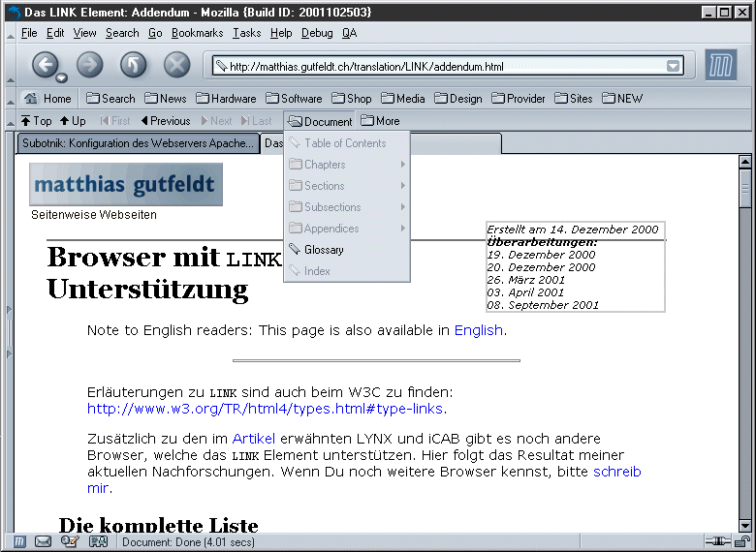Open the Search bookmarks folder
756x552 pixels.
[x=110, y=99]
